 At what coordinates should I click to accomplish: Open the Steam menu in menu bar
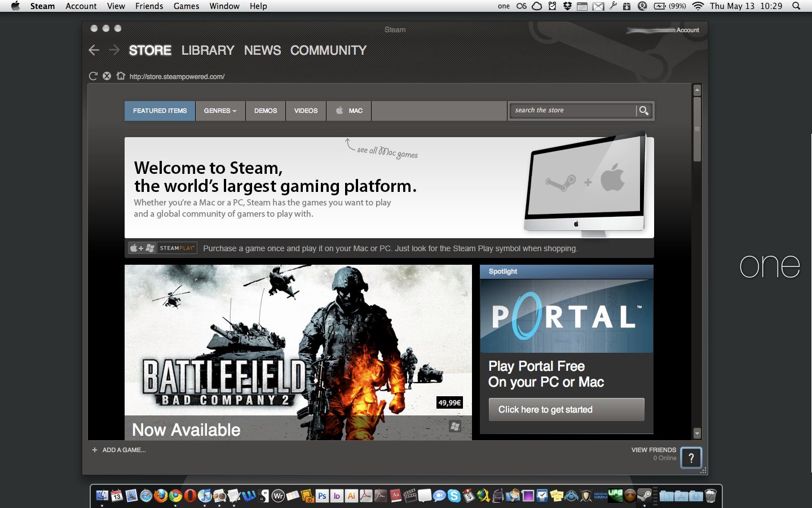point(42,6)
